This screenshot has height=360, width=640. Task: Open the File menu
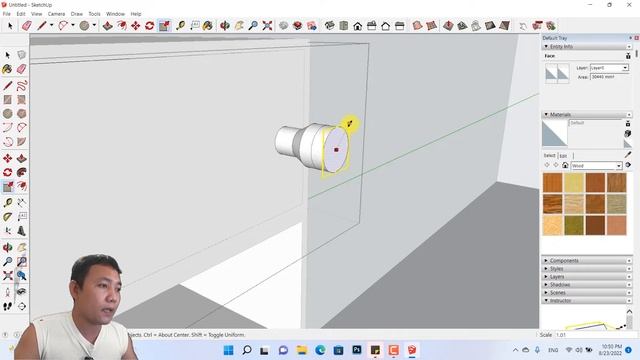7,14
